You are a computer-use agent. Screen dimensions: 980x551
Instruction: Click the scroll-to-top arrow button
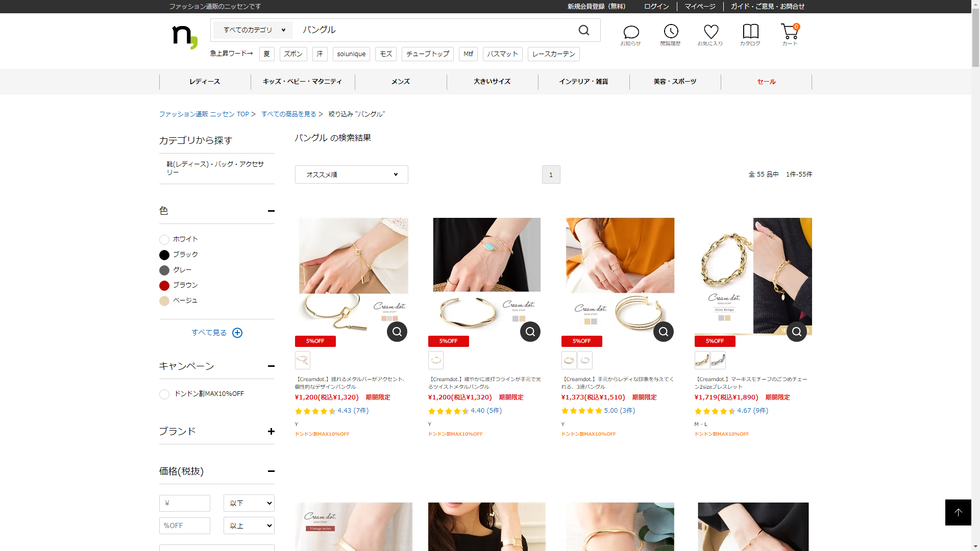[x=958, y=512]
